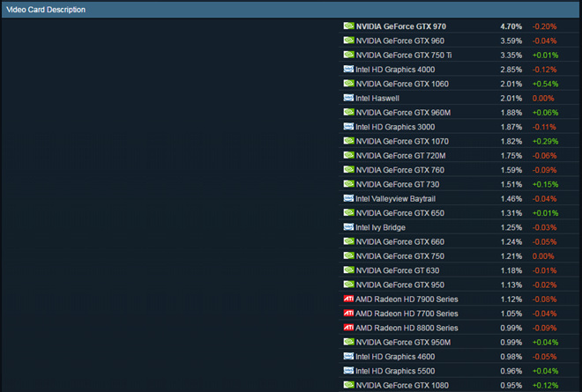Select the NVIDIA GeForce GTX 970 name
The width and height of the screenshot is (582, 392).
click(x=401, y=26)
